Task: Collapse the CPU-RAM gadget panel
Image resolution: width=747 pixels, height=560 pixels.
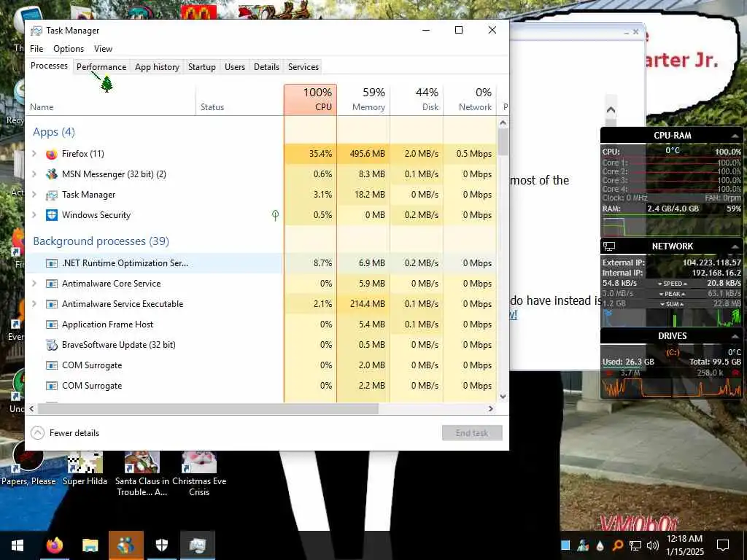Action: 735,136
